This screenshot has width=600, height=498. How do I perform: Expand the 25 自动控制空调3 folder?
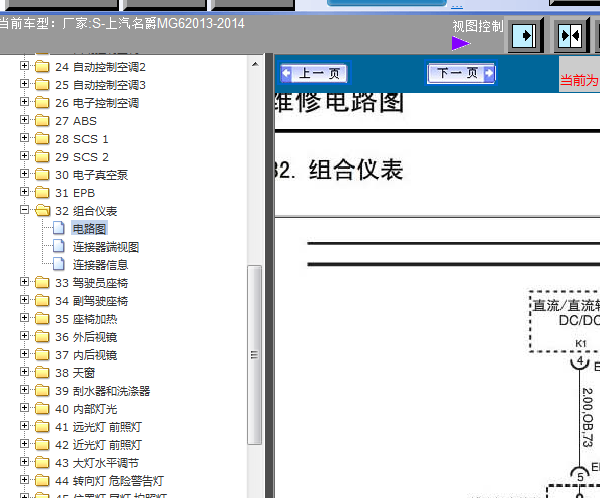coord(24,84)
